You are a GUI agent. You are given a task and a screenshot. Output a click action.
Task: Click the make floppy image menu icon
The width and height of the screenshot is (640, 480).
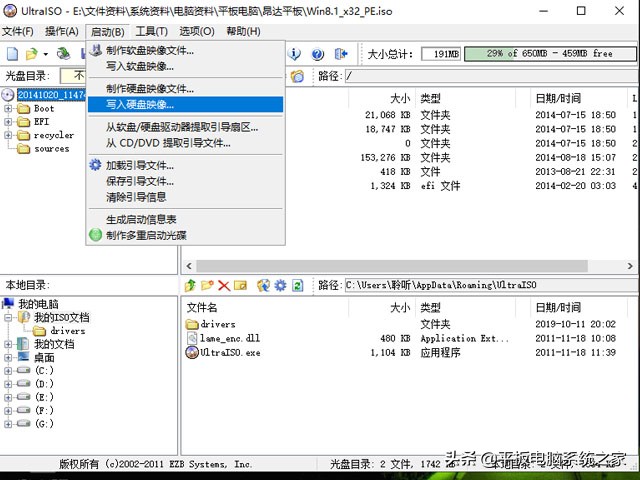(x=96, y=50)
